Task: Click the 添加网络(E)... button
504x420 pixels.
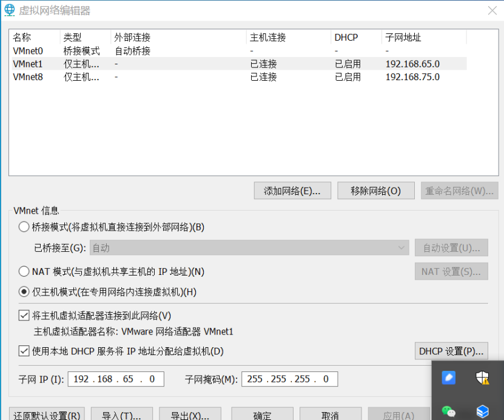Action: [292, 191]
